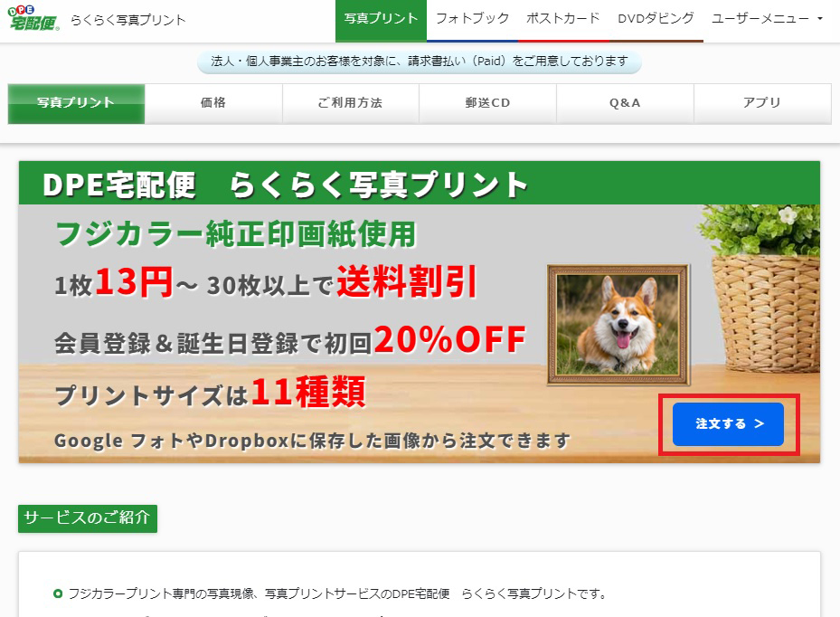This screenshot has width=840, height=617.
Task: Open the Q&A tab
Action: [625, 103]
